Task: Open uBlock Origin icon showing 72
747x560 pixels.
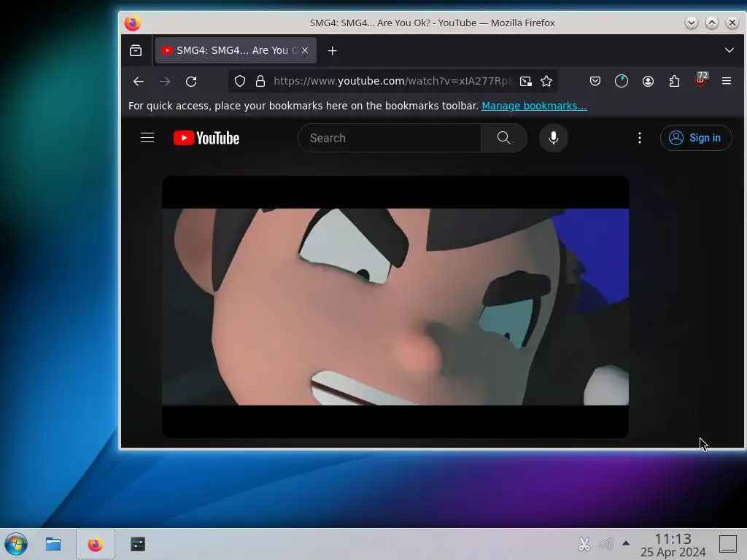Action: pyautogui.click(x=701, y=79)
